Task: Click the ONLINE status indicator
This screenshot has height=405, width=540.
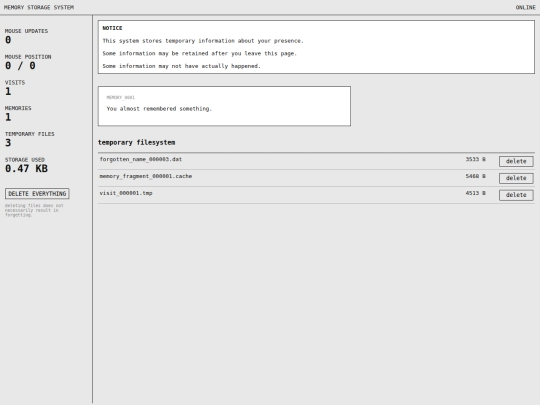Action: pyautogui.click(x=525, y=7)
